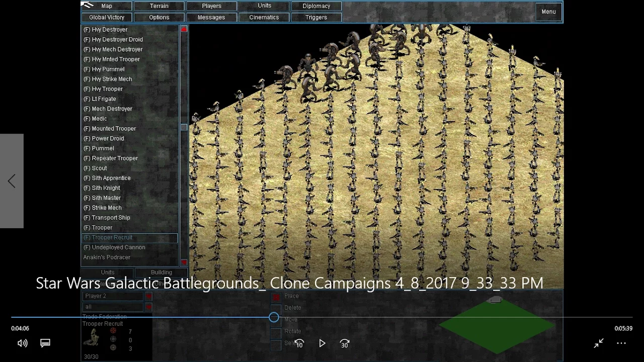Click the Trooper Recruit portrait icon
The width and height of the screenshot is (644, 362).
92,338
